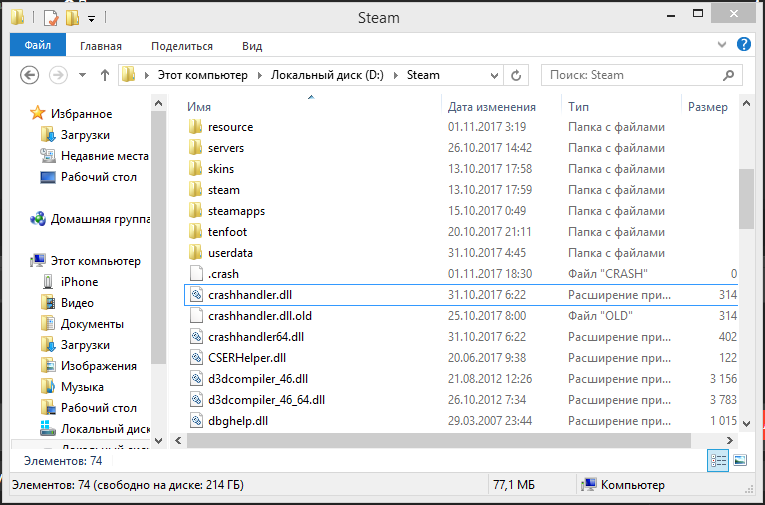Open Customize Quick Access Toolbar dropdown
765x505 pixels.
[x=91, y=19]
